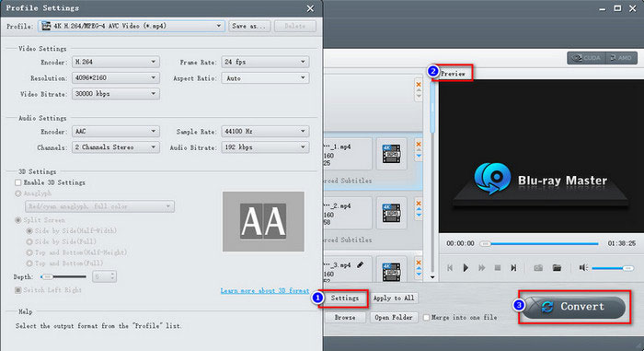644x351 pixels.
Task: Open the Sample Rate 44100 Hz dropdown
Action: coord(265,131)
